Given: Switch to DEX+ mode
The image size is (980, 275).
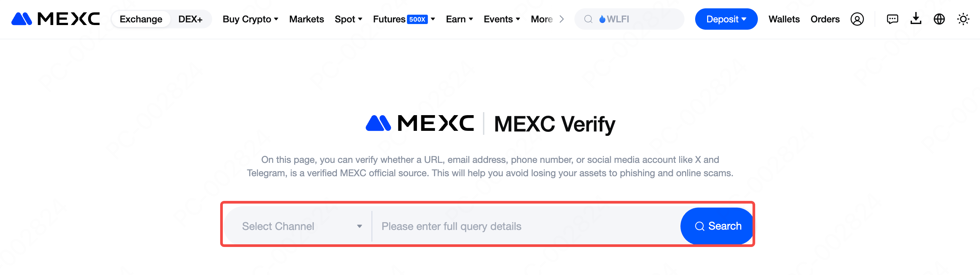Looking at the screenshot, I should [190, 19].
